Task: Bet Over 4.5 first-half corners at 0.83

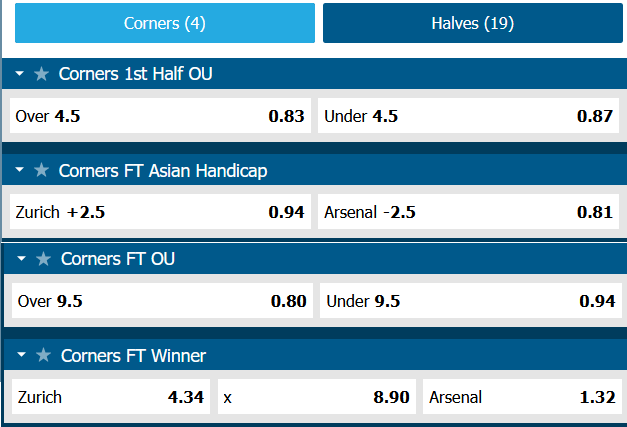Action: [x=159, y=116]
